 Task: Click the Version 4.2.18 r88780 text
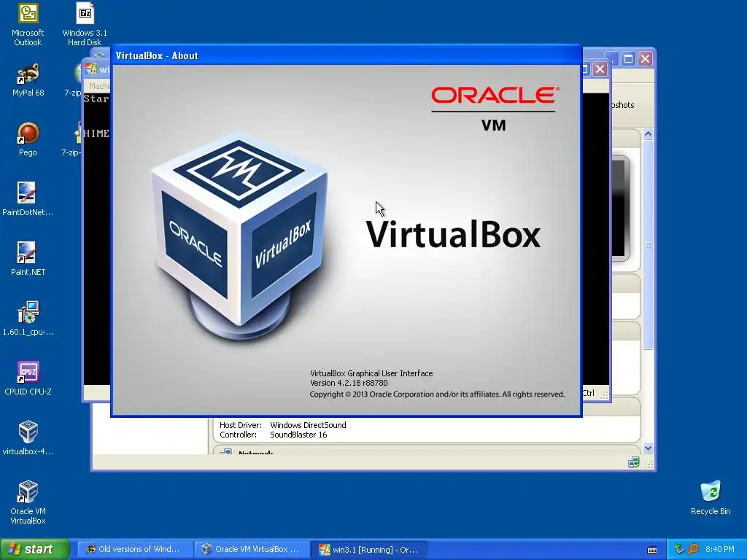click(349, 383)
